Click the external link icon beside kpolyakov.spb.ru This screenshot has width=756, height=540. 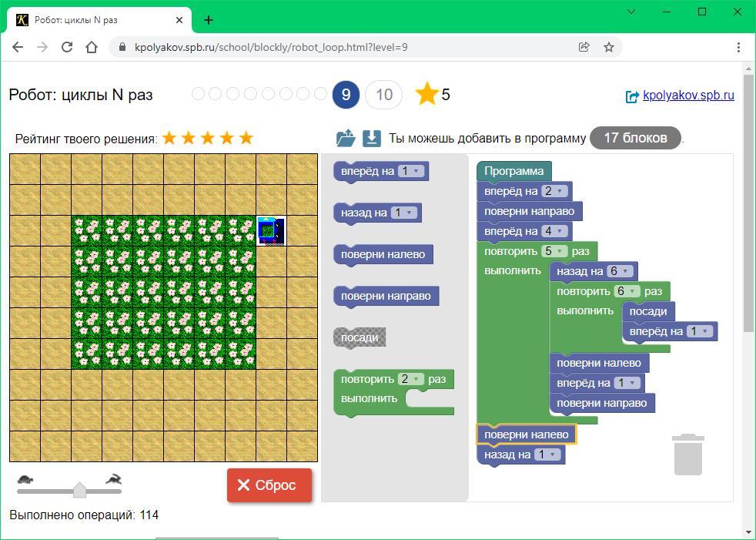pos(631,96)
